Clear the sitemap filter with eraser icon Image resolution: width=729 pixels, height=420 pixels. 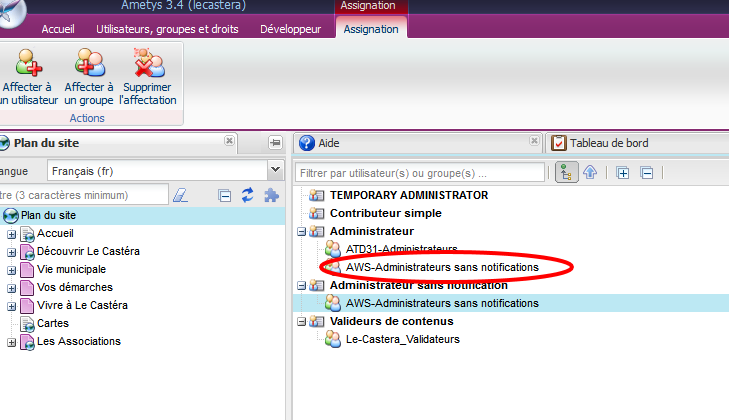pyautogui.click(x=180, y=195)
